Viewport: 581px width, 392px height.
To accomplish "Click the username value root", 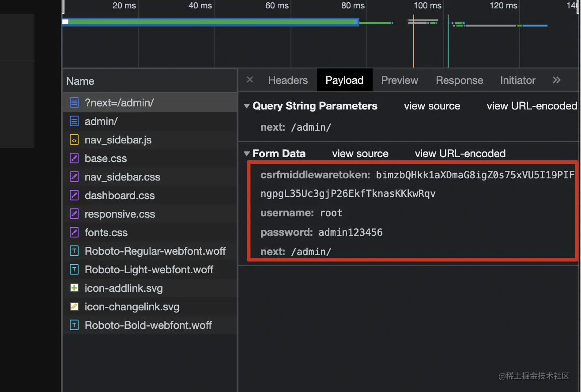I will (331, 213).
